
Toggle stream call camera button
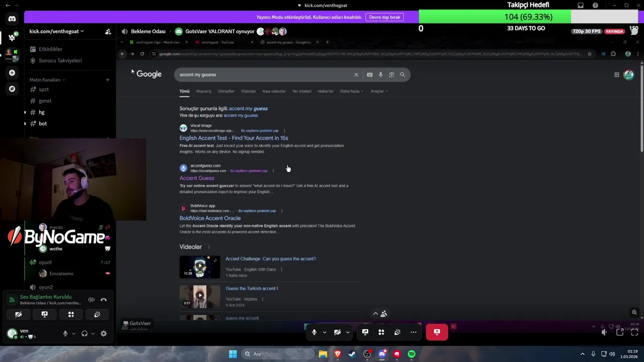[x=337, y=332]
